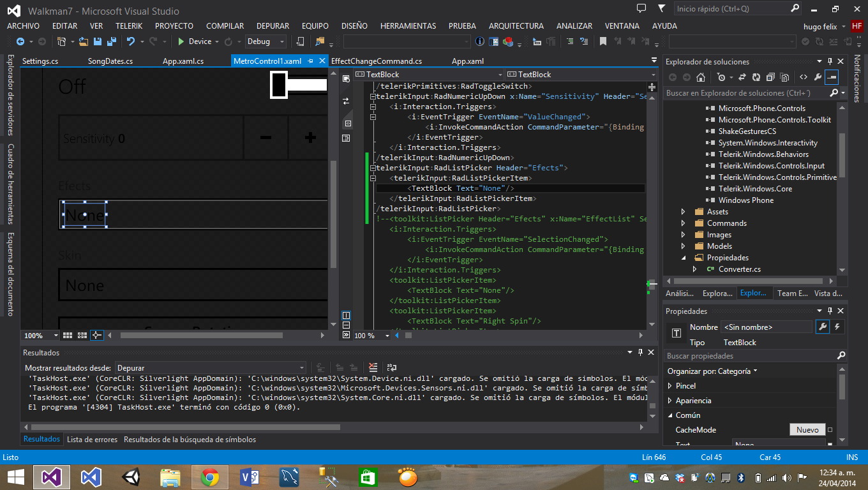The height and width of the screenshot is (490, 868).
Task: Open the Organizar por: Categoría dropdown
Action: coord(712,371)
